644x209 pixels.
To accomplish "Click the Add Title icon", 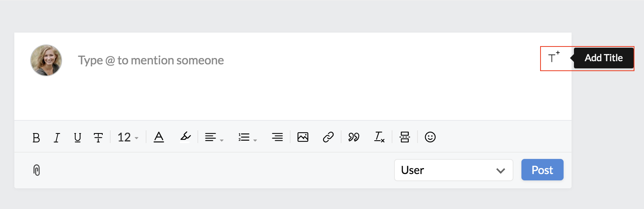I will tap(554, 57).
